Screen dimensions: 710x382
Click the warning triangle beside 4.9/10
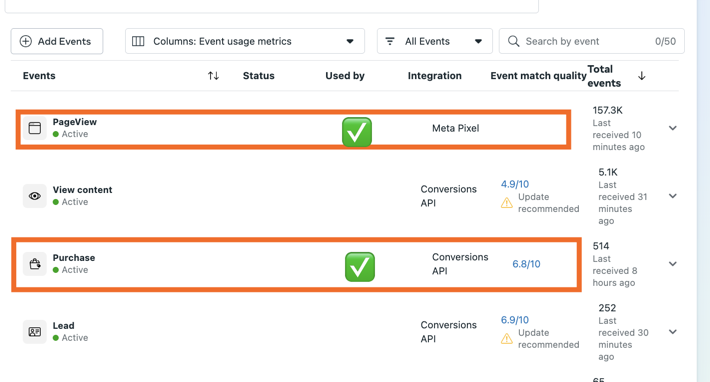point(507,203)
